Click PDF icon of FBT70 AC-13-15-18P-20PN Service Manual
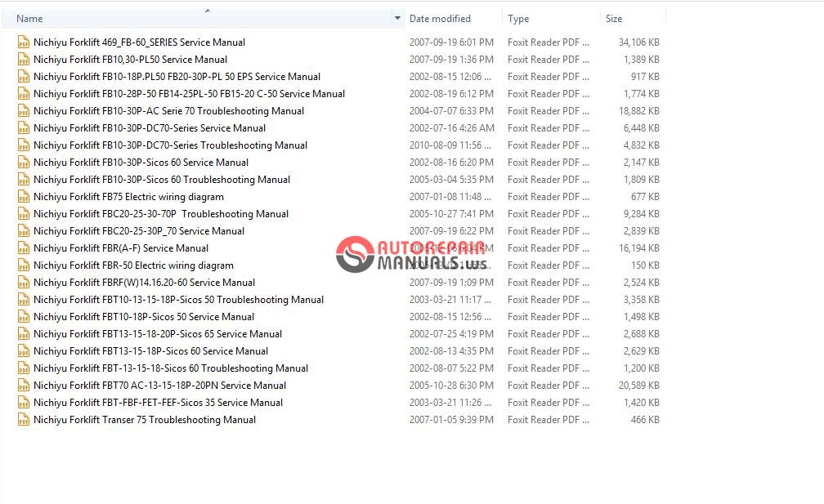 tap(23, 386)
